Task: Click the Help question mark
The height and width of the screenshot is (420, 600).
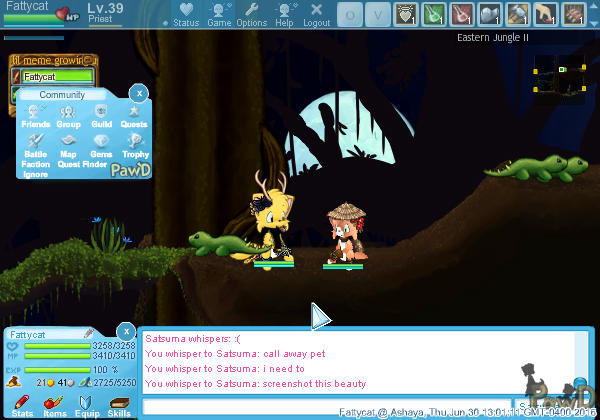Action: [285, 14]
